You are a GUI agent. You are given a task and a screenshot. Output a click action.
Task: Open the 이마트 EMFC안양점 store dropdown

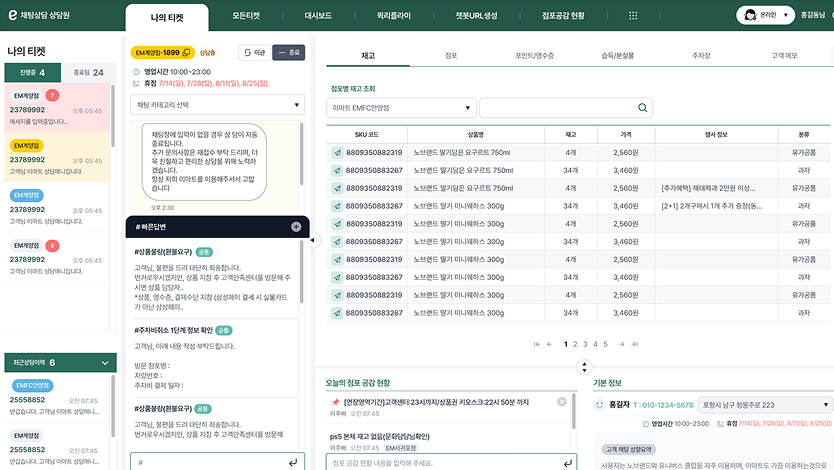pos(401,107)
